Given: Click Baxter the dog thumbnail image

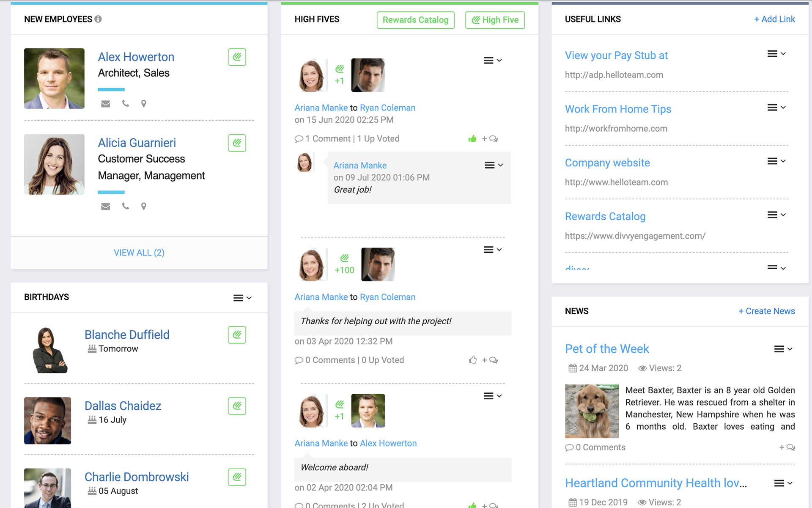Looking at the screenshot, I should (x=592, y=411).
